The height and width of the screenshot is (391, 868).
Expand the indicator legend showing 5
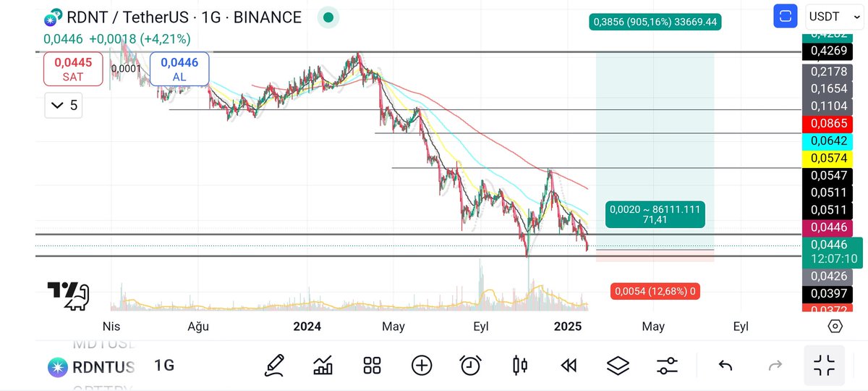(x=63, y=106)
